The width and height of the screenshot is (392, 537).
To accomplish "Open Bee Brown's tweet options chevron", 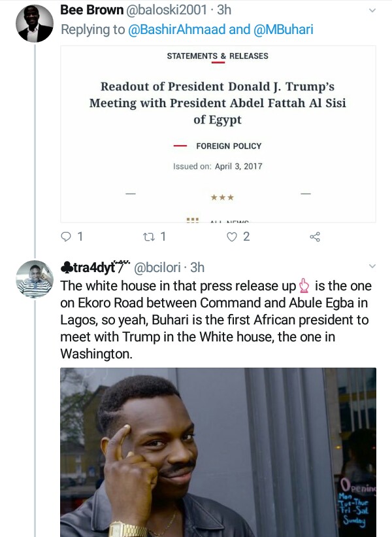I will coord(372,11).
